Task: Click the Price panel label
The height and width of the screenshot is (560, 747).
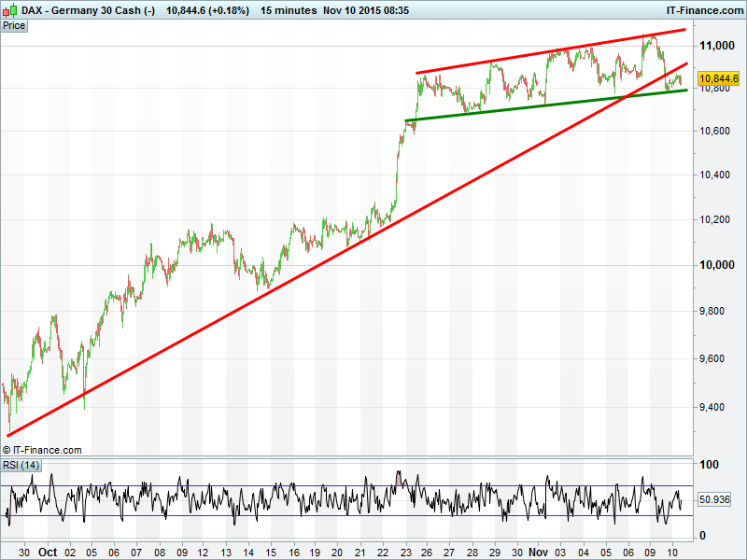Action: 14,25
